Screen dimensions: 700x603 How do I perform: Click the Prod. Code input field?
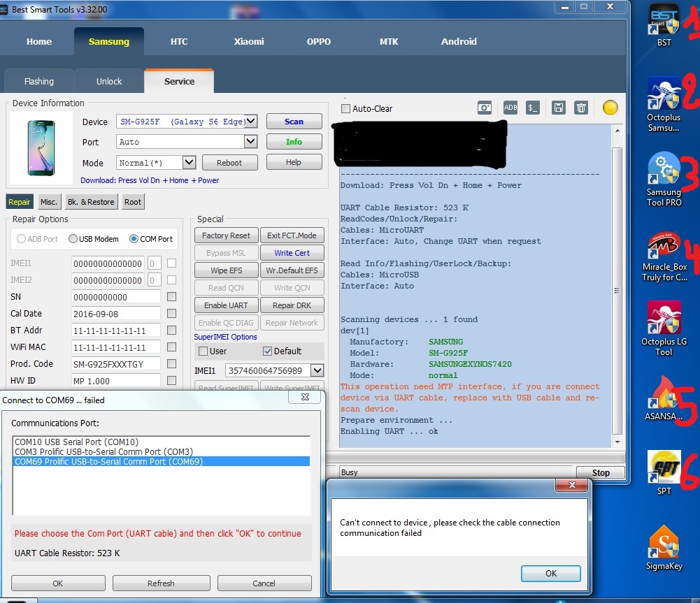[x=115, y=365]
